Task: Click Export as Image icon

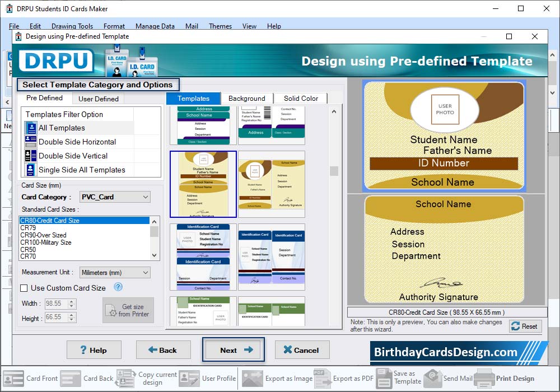Action: pos(252,379)
